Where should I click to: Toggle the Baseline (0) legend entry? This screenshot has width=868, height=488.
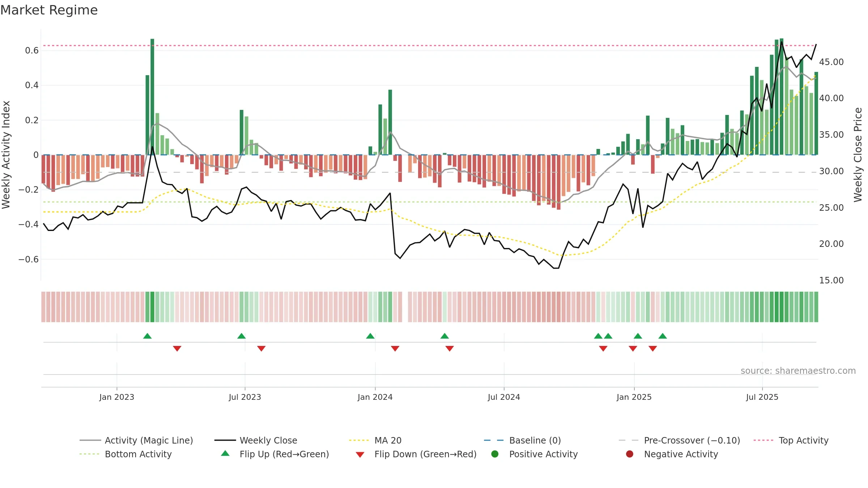click(522, 440)
